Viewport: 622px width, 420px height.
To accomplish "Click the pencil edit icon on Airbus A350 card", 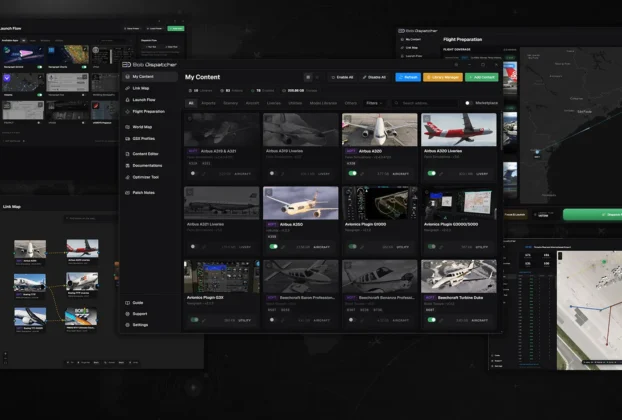I will [283, 247].
